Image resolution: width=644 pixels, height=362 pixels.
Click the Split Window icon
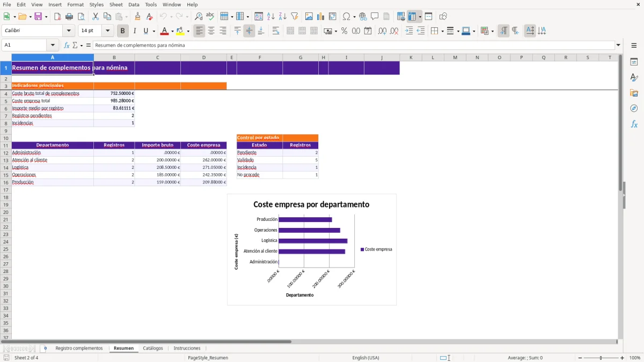(429, 17)
